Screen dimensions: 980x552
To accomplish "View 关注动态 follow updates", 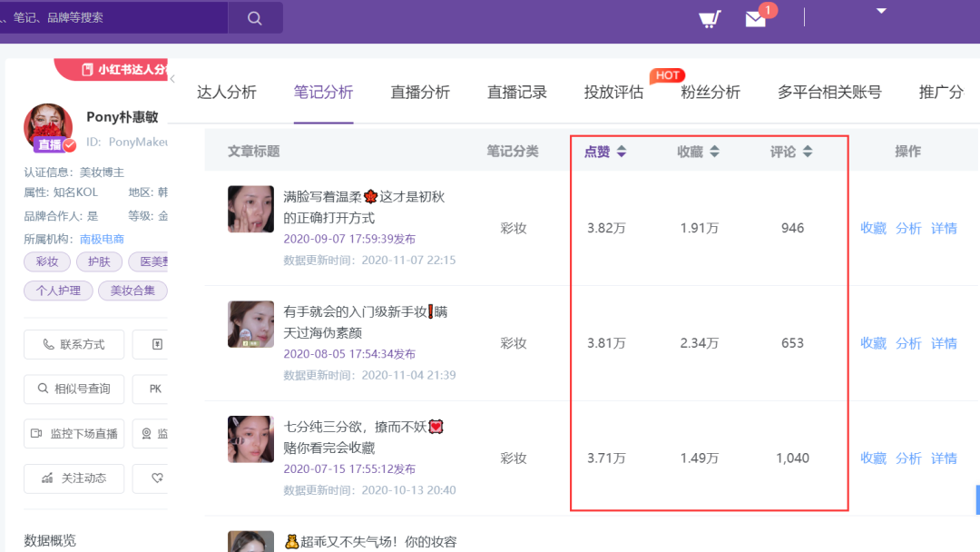I will point(73,478).
